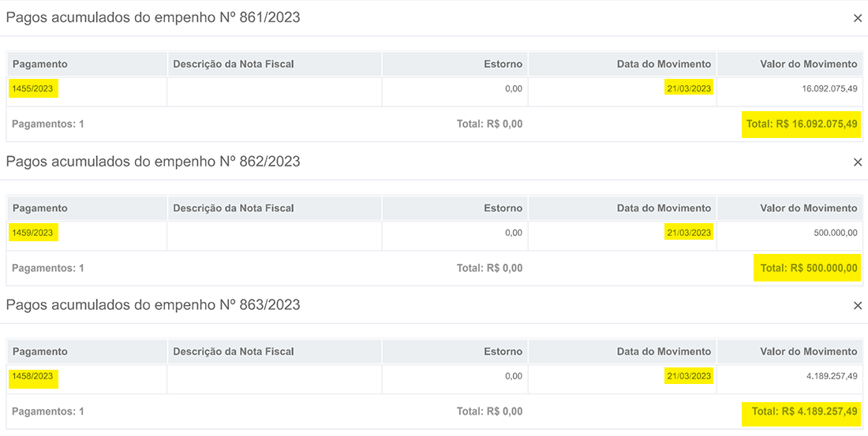Select the 16.092.075,49 movement value cell

[829, 88]
